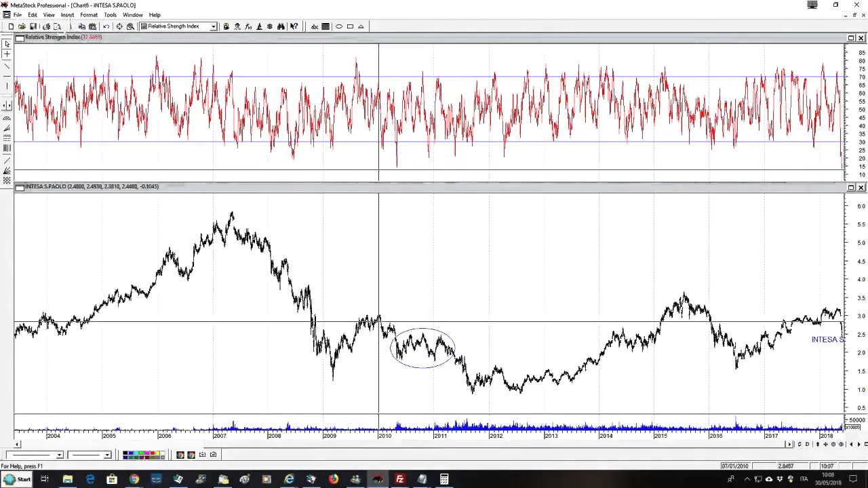868x488 pixels.
Task: Select the pointer arrow tool in left toolbar
Action: pos(7,44)
